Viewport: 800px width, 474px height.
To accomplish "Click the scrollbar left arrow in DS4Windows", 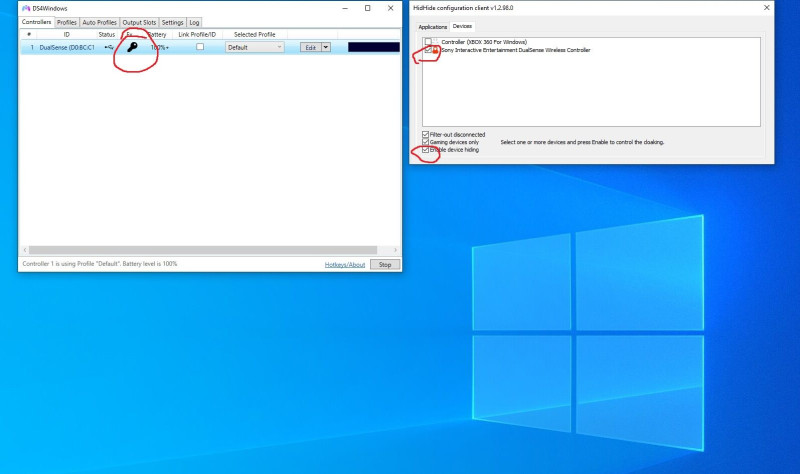I will (x=25, y=250).
